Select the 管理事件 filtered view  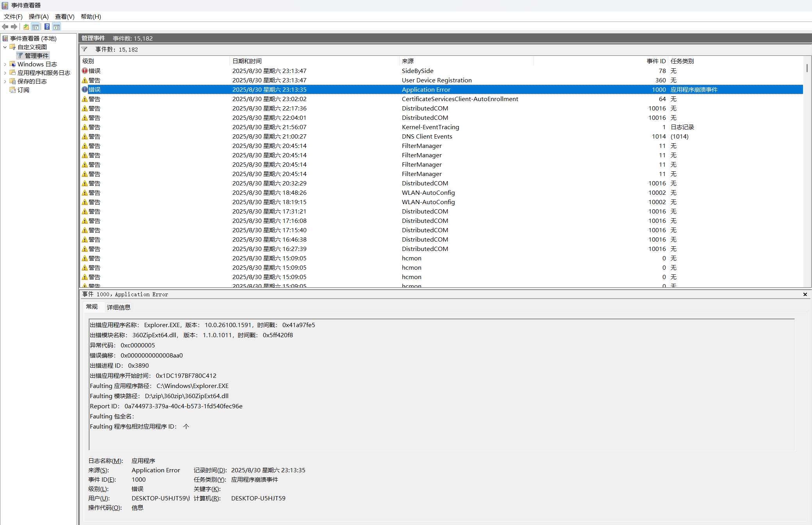(x=36, y=55)
